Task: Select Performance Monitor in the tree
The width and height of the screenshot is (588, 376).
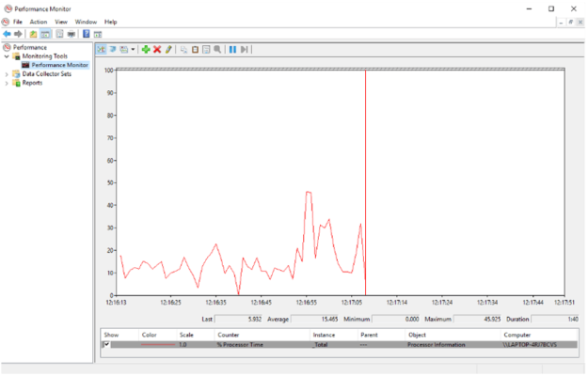Action: (x=59, y=65)
